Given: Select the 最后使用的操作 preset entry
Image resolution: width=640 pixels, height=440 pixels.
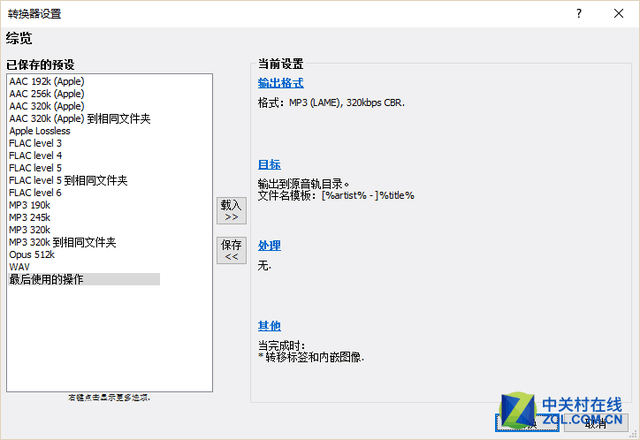Looking at the screenshot, I should pos(84,279).
